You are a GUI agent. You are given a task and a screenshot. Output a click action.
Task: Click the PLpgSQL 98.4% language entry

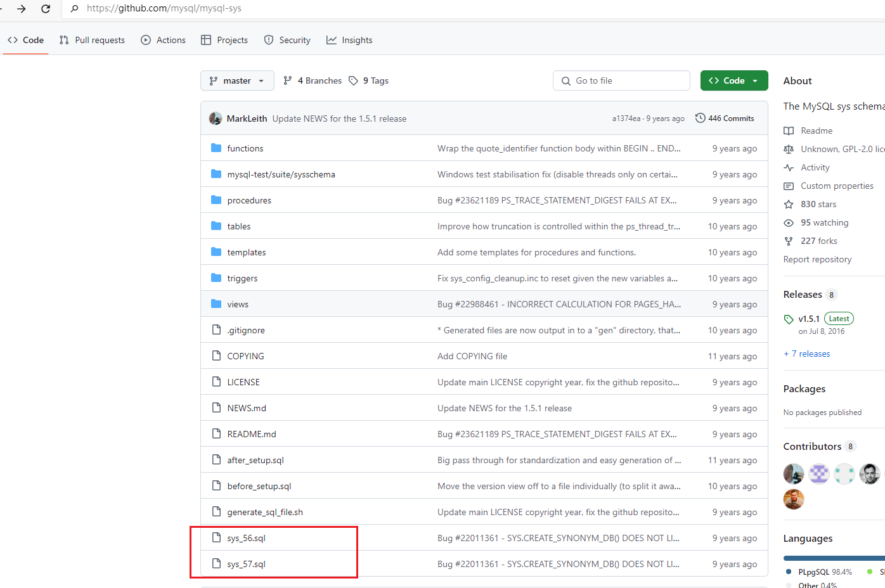click(x=819, y=572)
